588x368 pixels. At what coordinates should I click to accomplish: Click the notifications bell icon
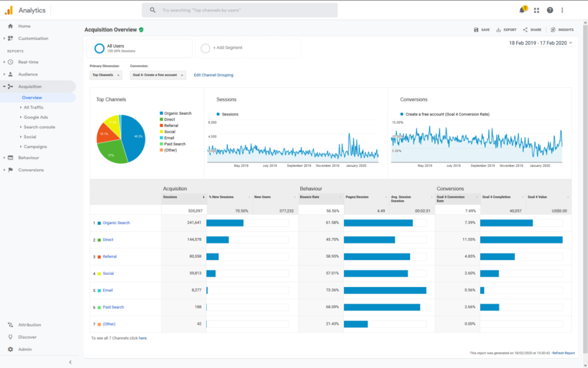click(x=522, y=10)
